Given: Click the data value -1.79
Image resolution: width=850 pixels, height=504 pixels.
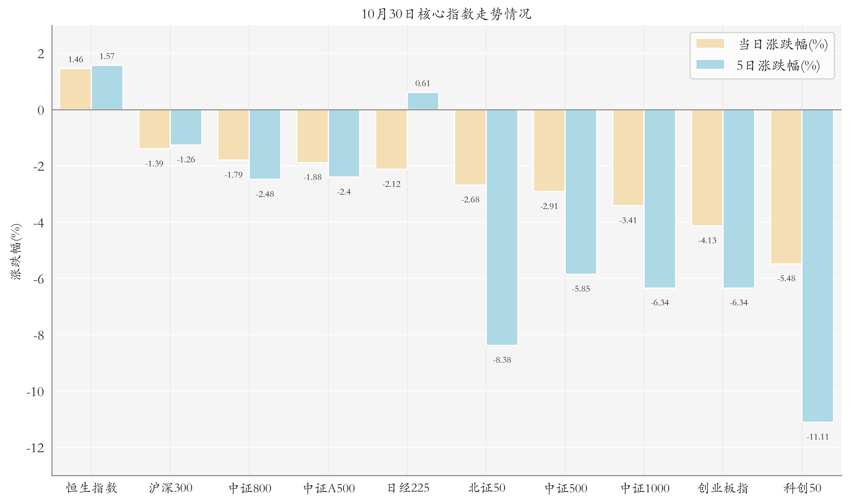Looking at the screenshot, I should pos(234,175).
